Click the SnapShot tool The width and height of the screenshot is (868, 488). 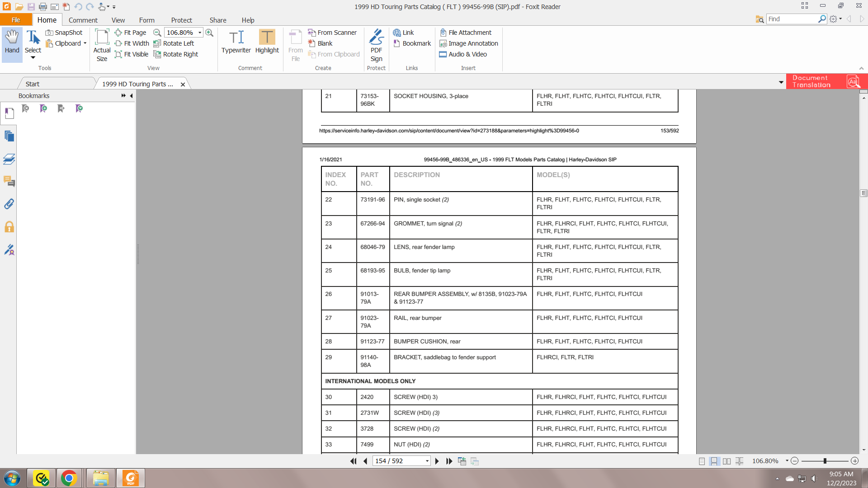[x=64, y=33]
